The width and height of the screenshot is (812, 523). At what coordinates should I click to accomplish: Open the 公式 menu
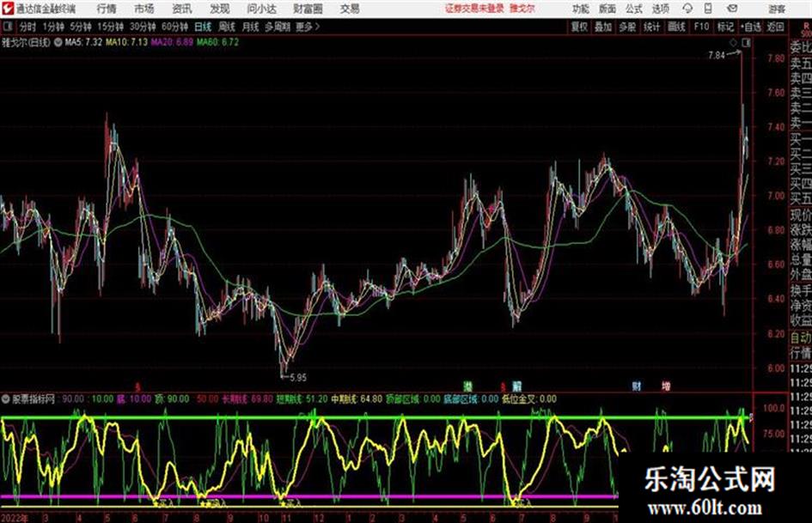634,9
